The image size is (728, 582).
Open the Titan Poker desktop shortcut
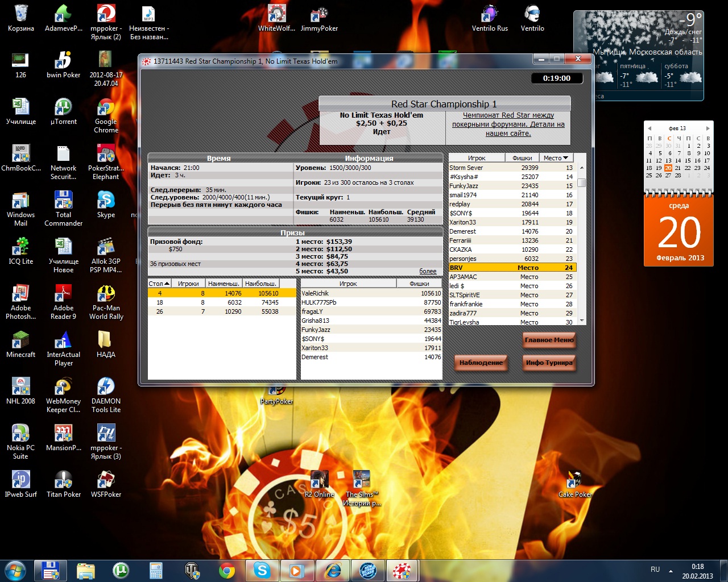63,480
